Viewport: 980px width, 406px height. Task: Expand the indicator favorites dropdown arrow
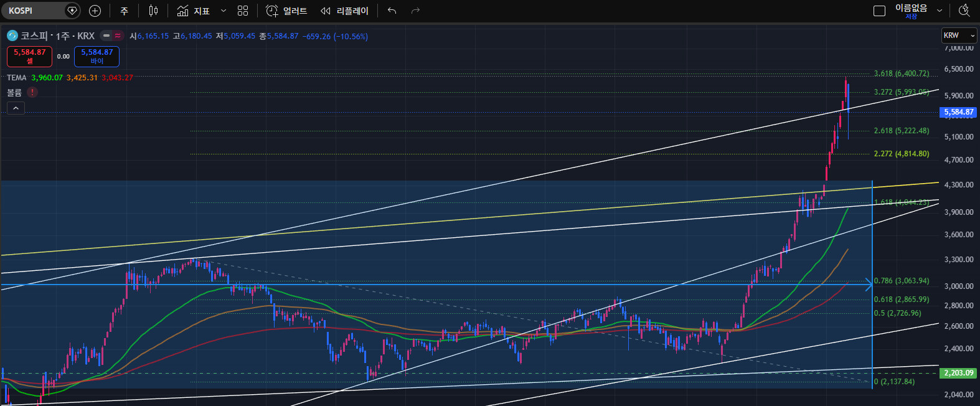(x=224, y=11)
